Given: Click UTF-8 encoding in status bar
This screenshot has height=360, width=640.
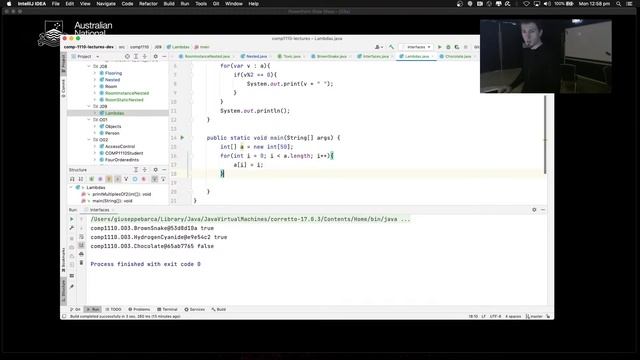Looking at the screenshot, I should tap(495, 316).
